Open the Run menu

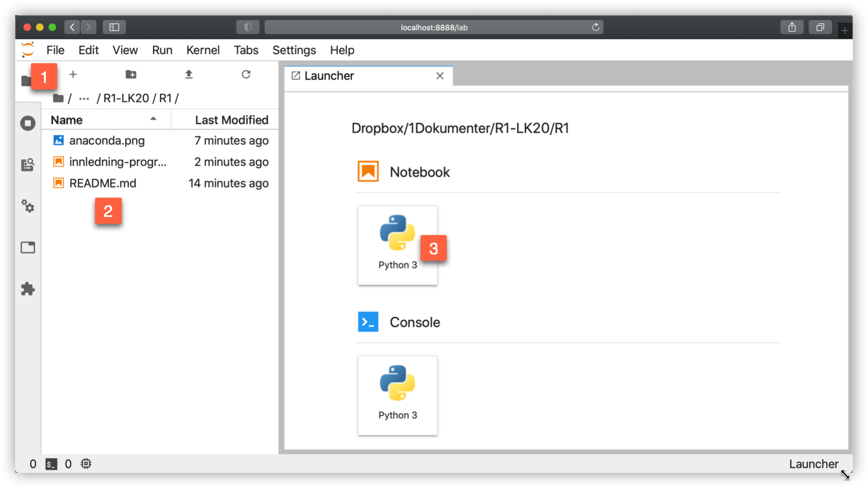(162, 50)
